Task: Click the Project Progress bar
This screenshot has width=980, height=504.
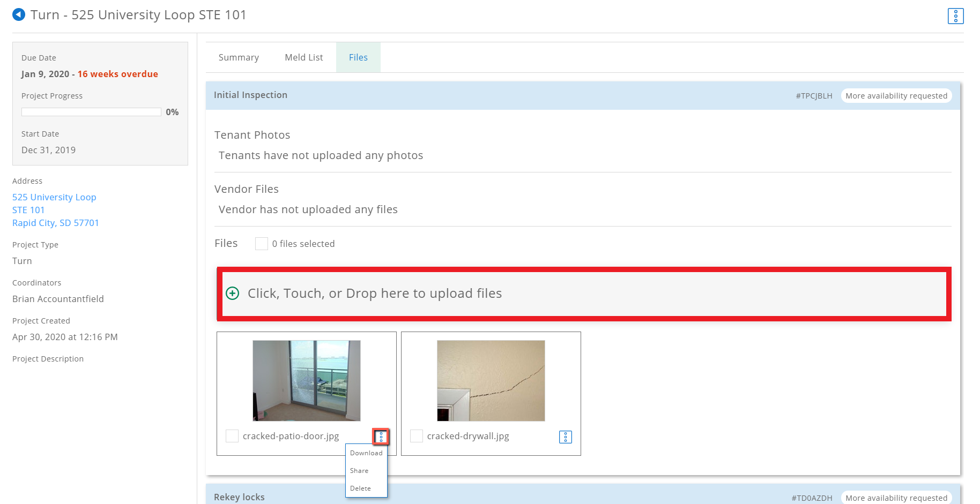Action: [91, 112]
